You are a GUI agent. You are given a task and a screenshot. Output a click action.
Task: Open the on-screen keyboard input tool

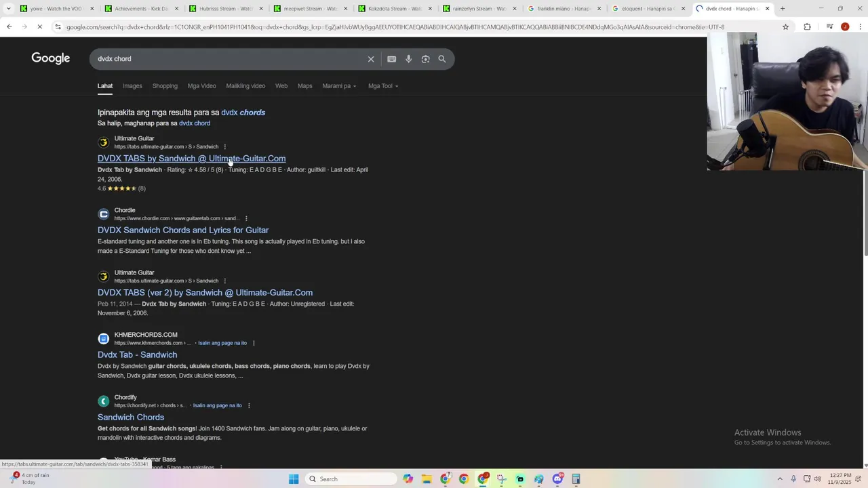[x=391, y=59]
